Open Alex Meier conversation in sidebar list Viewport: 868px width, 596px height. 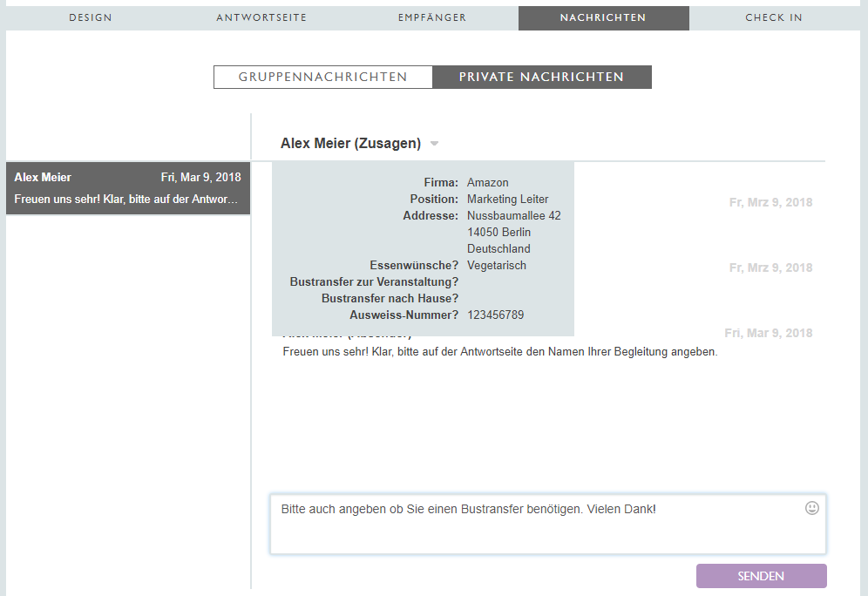(x=127, y=188)
